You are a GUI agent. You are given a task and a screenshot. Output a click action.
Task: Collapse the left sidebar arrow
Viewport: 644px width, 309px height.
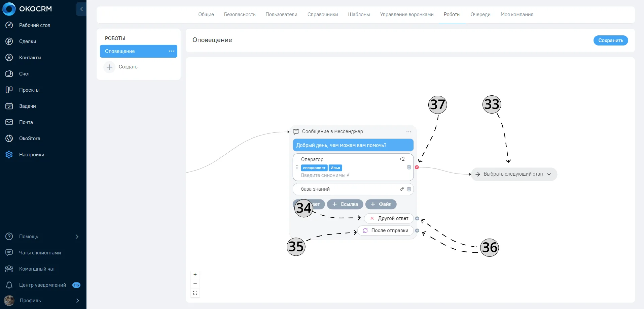pyautogui.click(x=81, y=9)
